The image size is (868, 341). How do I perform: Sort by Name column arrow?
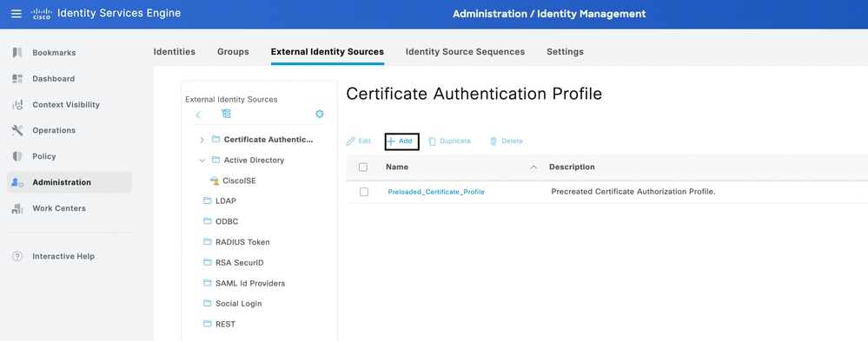pos(533,167)
